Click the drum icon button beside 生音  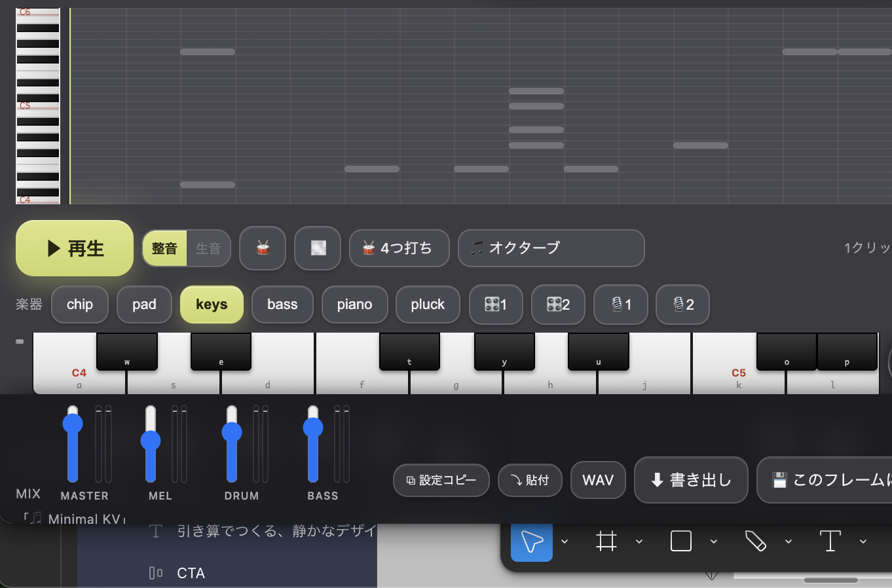tap(263, 248)
